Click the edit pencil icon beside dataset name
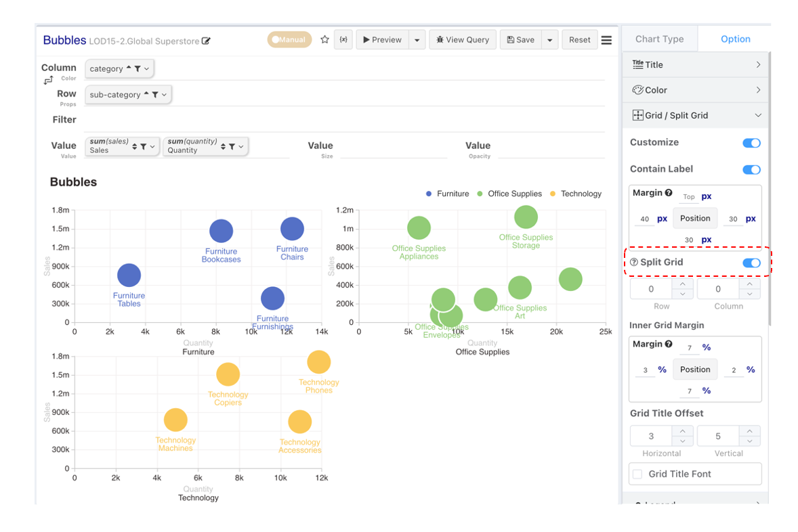Image resolution: width=798 pixels, height=532 pixels. (206, 41)
